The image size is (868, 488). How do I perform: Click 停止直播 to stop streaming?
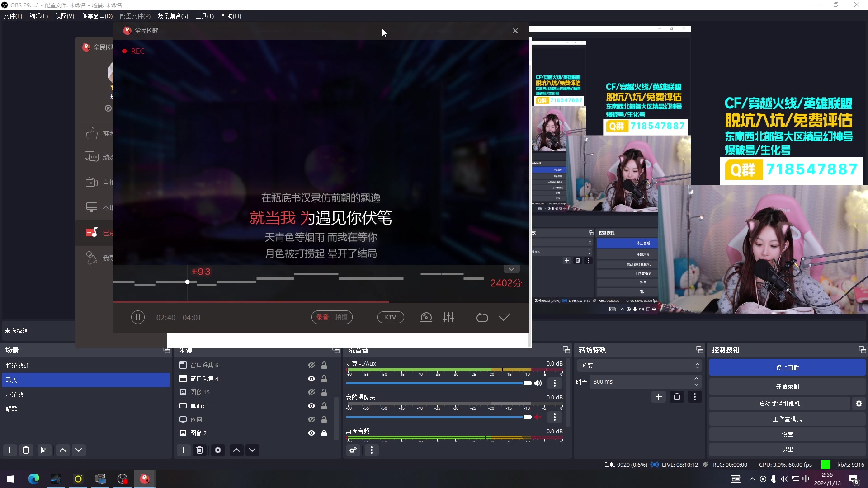pyautogui.click(x=787, y=367)
